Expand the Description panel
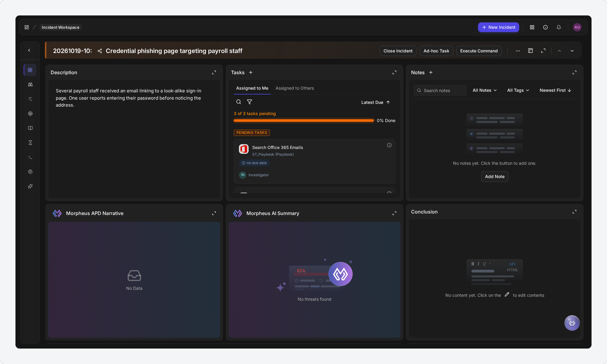The width and height of the screenshot is (607, 364). tap(214, 72)
